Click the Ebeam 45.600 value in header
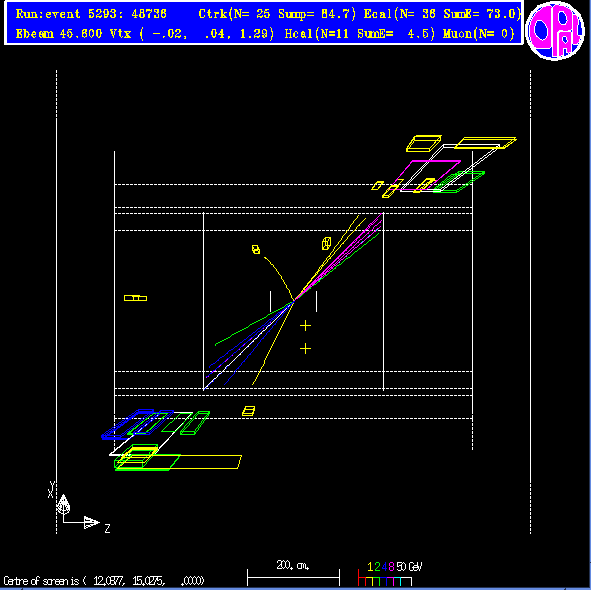This screenshot has width=591, height=590. tap(58, 34)
